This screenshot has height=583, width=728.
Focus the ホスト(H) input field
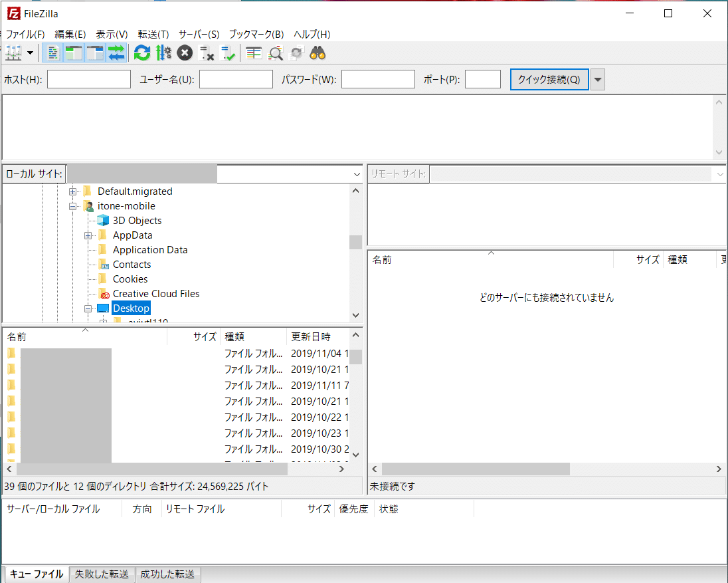(89, 79)
